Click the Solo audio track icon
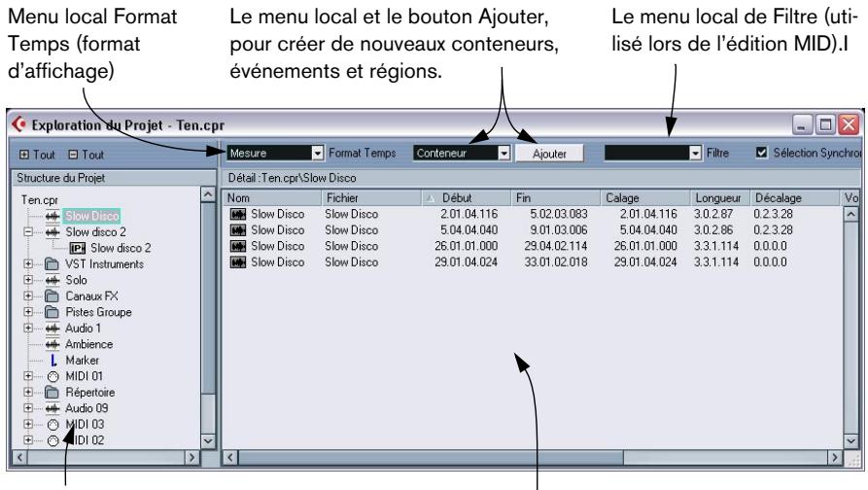 pyautogui.click(x=52, y=280)
